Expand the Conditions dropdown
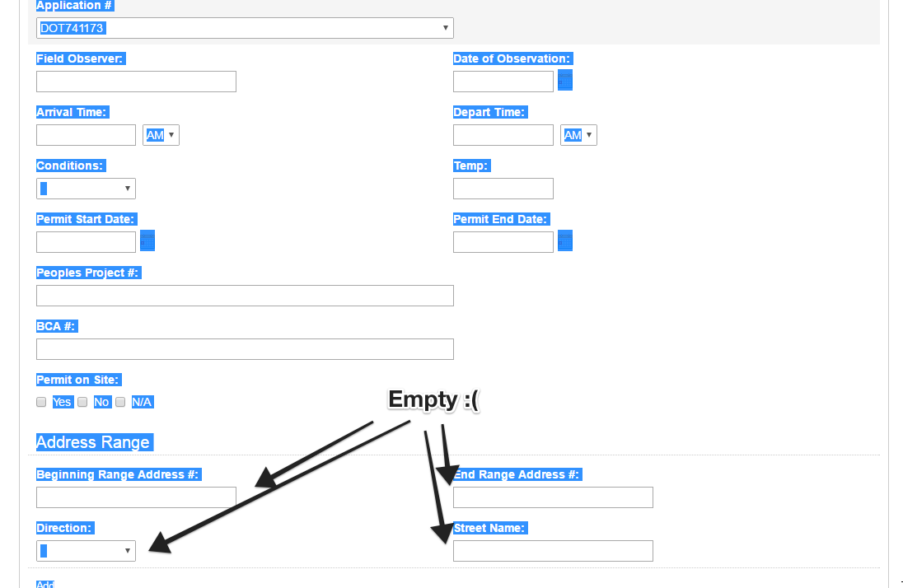Screen dimensions: 903x588 86,189
